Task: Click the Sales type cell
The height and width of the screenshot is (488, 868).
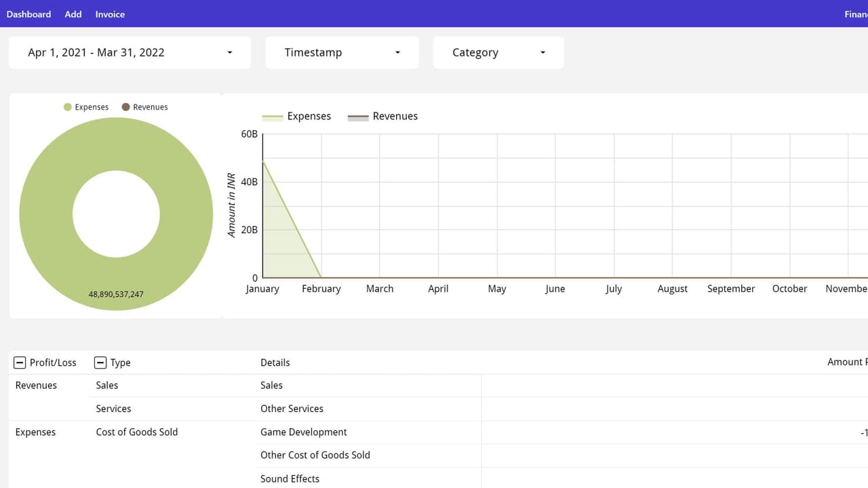Action: pos(107,386)
